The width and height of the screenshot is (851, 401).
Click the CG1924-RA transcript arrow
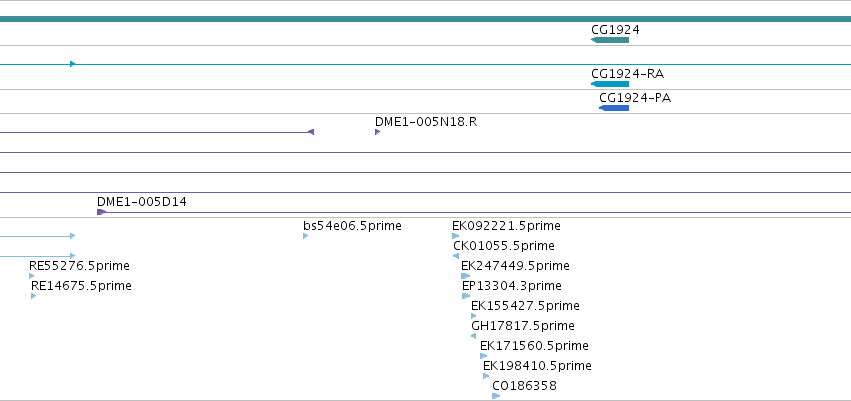pyautogui.click(x=609, y=84)
